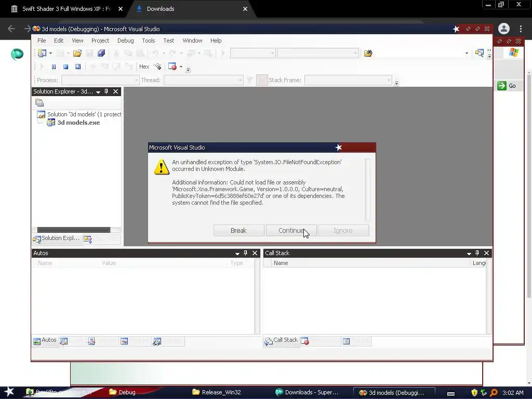Click the Breakpoints window icon
The height and width of the screenshot is (399, 532).
(x=172, y=66)
